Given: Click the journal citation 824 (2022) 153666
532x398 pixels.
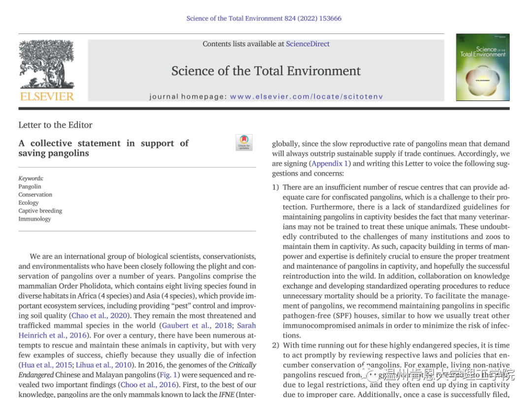Looking at the screenshot, I should [x=264, y=18].
